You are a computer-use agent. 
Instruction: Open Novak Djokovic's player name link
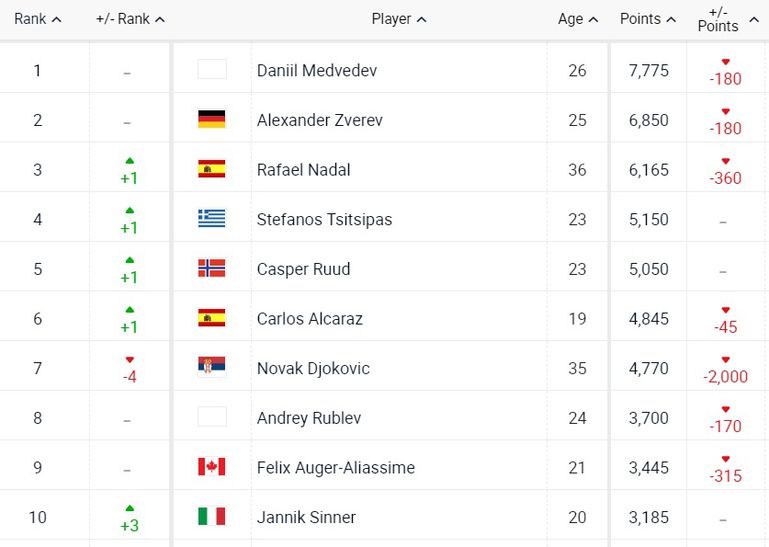pos(313,368)
